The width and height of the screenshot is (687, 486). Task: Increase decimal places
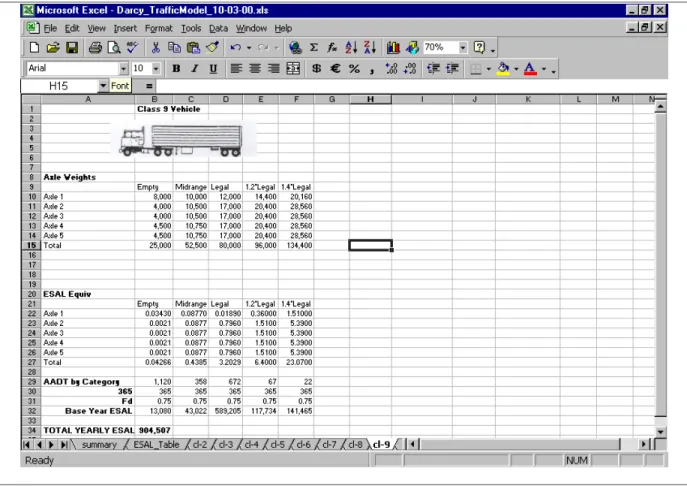tap(391, 69)
